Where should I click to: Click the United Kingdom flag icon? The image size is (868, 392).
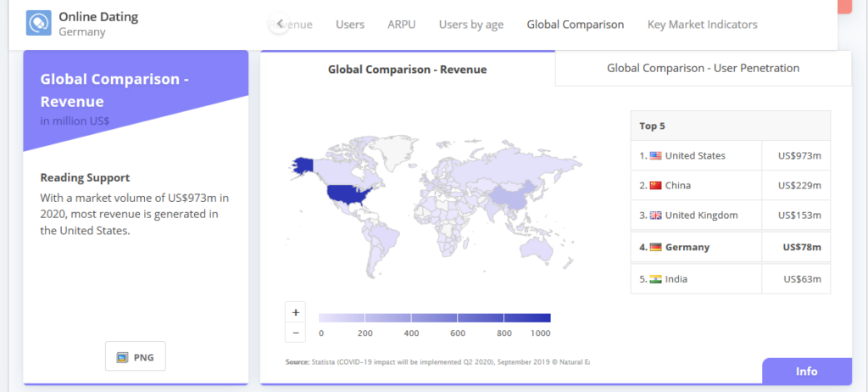point(655,216)
